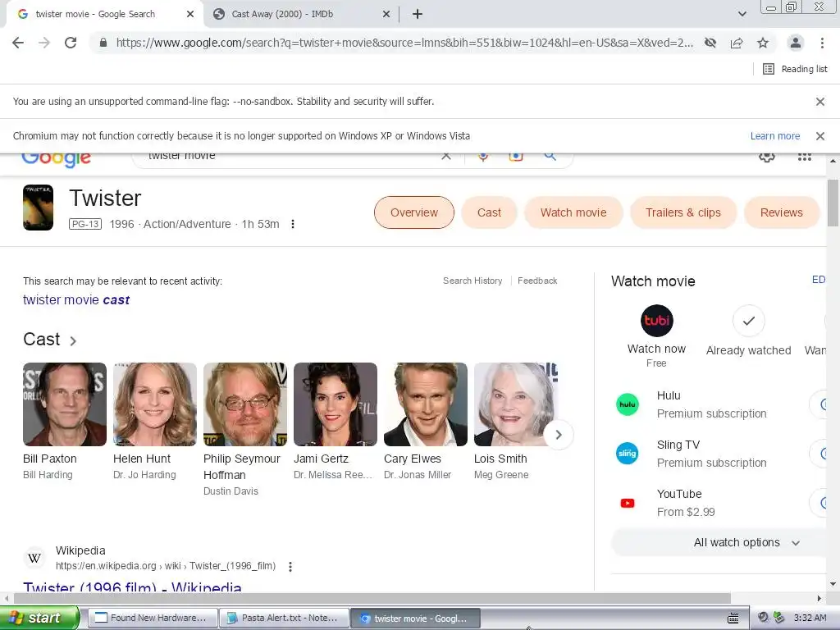Screen dimensions: 840x630
Task: Clear the search box text
Action: [445, 157]
